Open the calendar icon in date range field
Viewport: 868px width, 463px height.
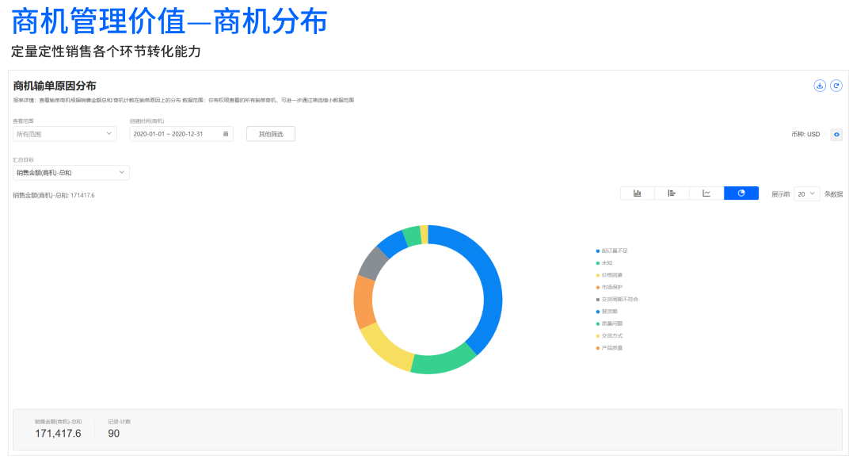click(x=225, y=134)
